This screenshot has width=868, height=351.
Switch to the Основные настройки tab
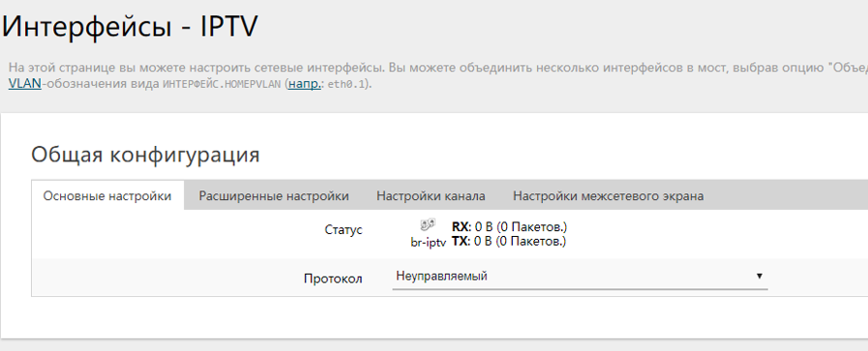click(107, 195)
